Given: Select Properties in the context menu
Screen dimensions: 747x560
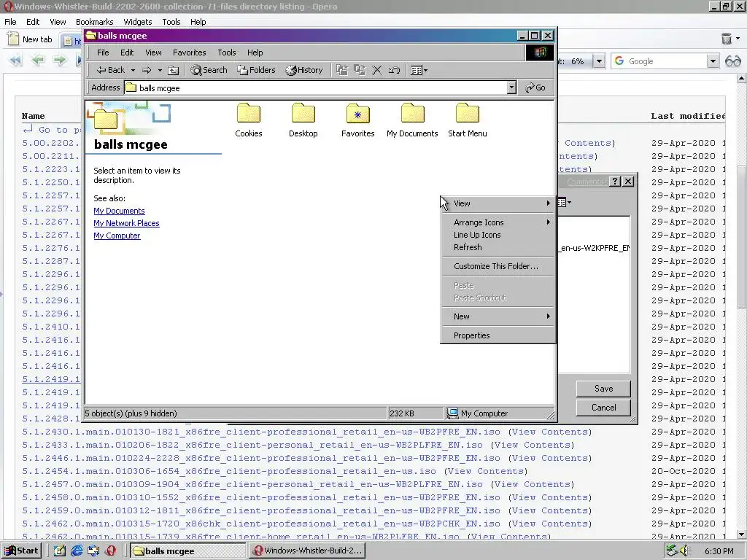Looking at the screenshot, I should 498,335.
